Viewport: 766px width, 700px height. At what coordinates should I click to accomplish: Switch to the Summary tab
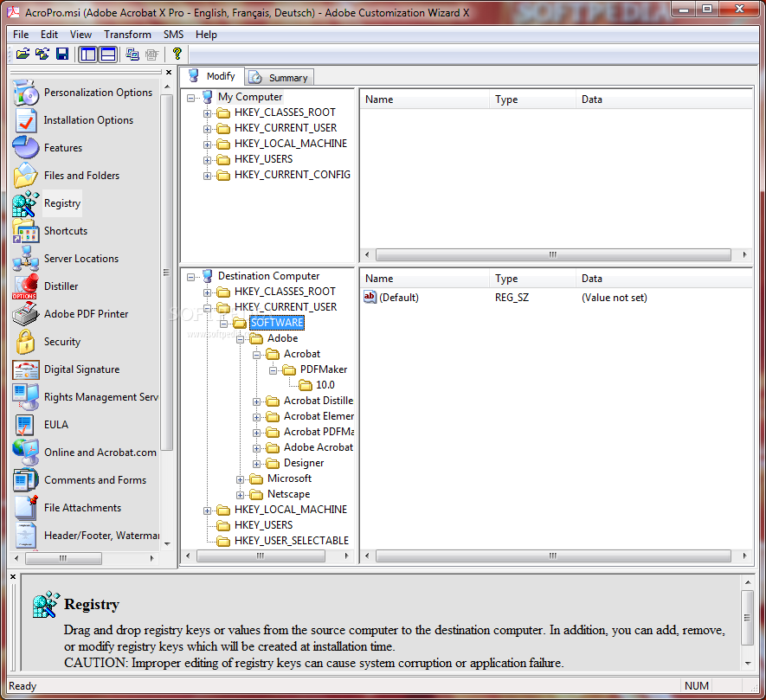click(280, 78)
